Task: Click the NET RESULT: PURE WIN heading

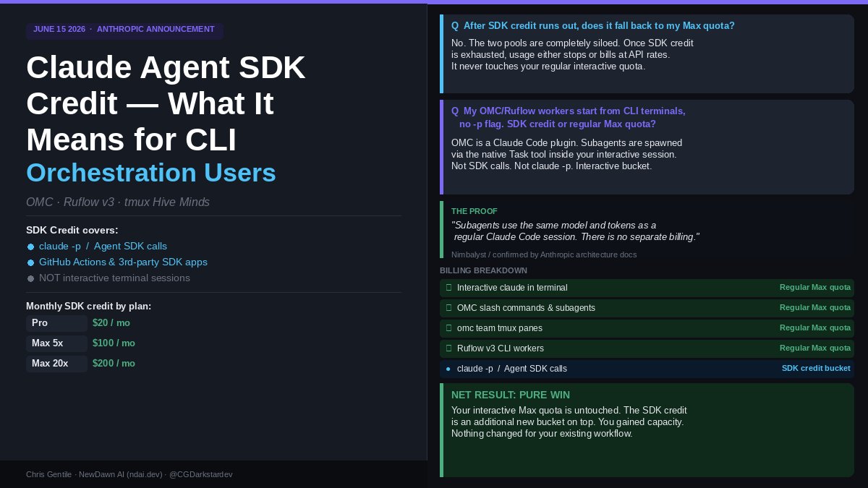Action: coord(511,395)
